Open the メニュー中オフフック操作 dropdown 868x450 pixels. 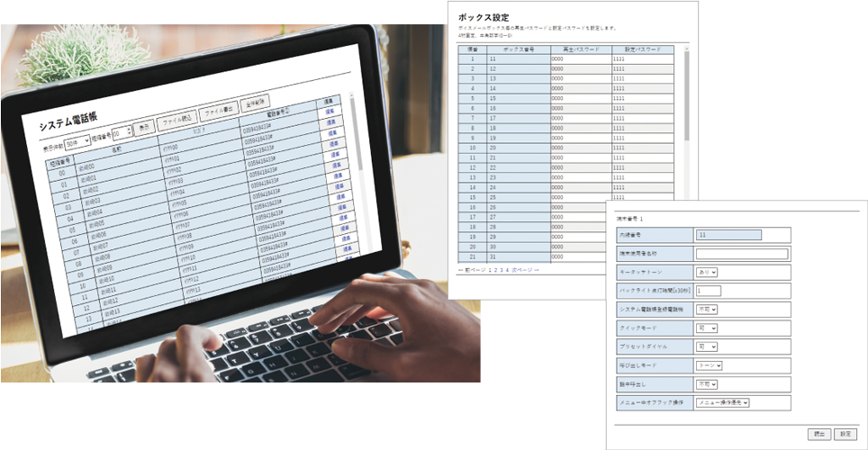point(722,403)
